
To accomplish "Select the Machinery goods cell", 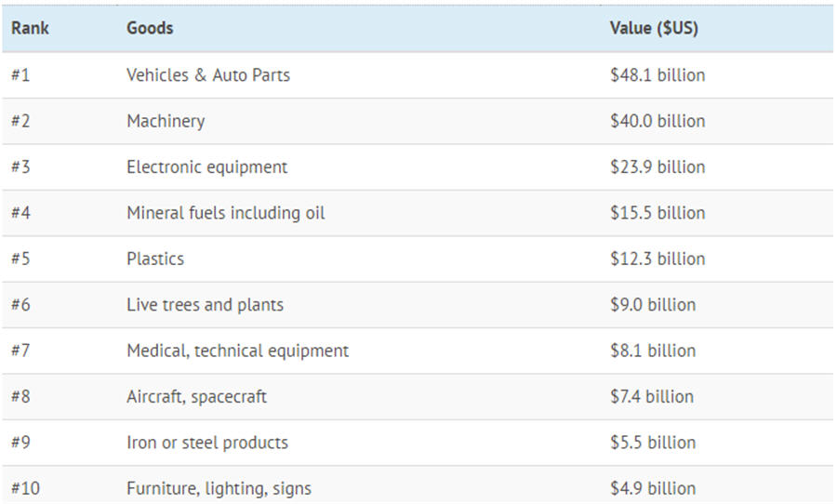I will coord(166,121).
